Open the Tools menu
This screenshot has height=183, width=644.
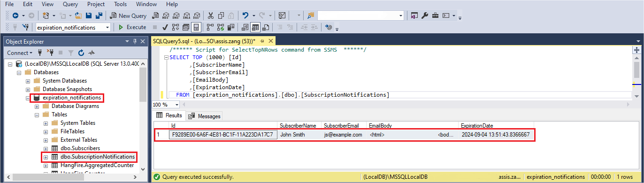pyautogui.click(x=120, y=4)
